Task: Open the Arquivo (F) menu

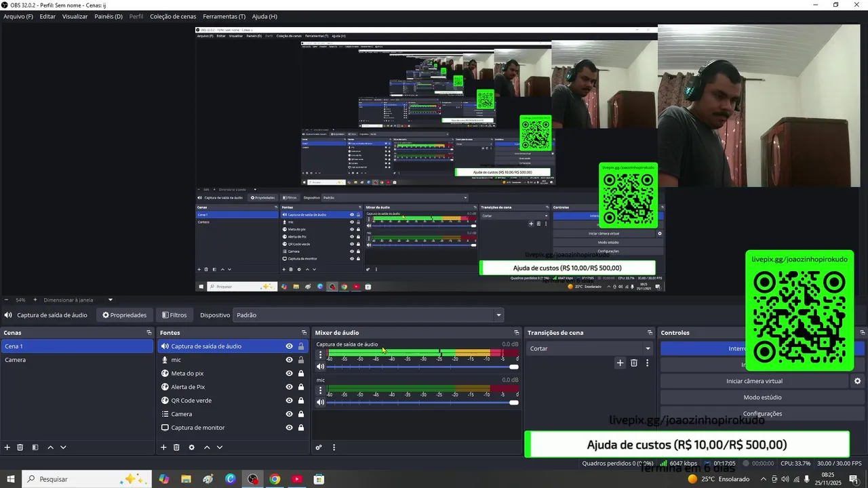Action: pos(18,16)
